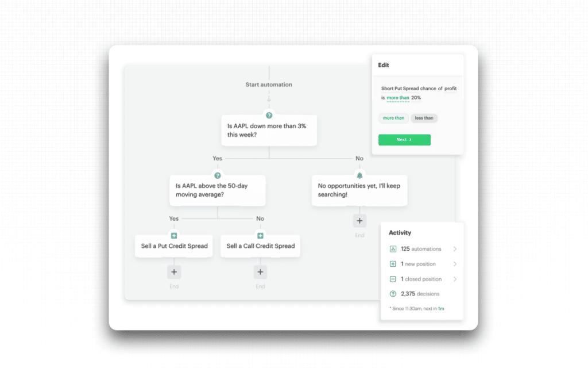Viewport: 588px width, 368px height.
Task: Expand the 125 automations entry
Action: 455,249
